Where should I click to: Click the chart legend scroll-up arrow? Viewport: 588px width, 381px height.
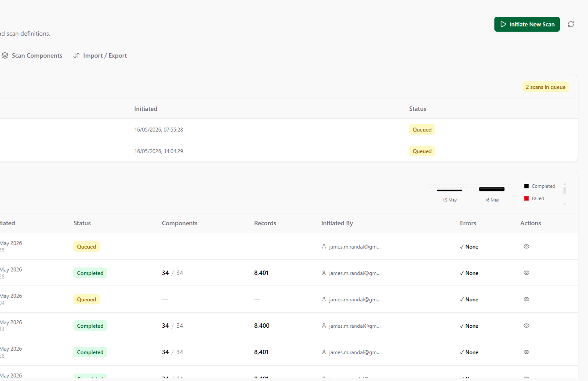pos(565,184)
